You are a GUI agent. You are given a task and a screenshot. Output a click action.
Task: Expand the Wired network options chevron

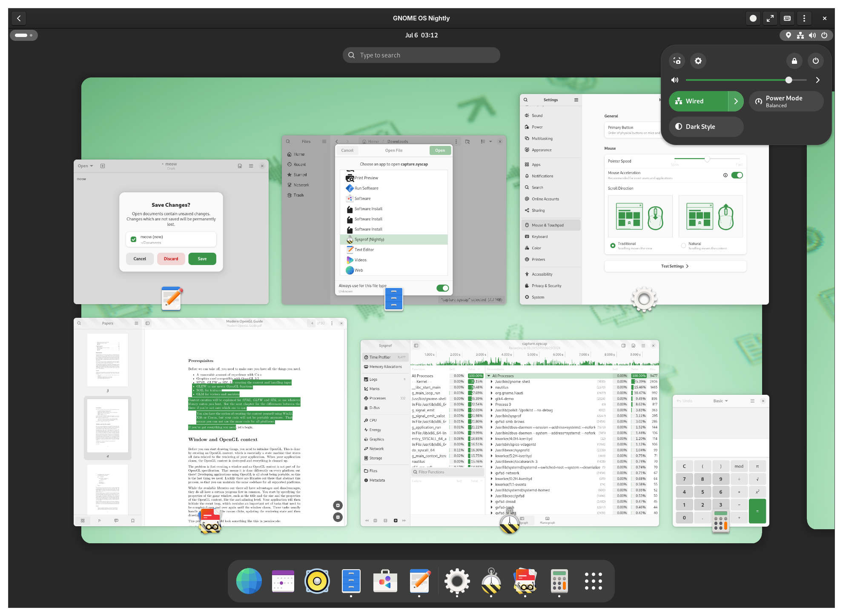pyautogui.click(x=736, y=101)
